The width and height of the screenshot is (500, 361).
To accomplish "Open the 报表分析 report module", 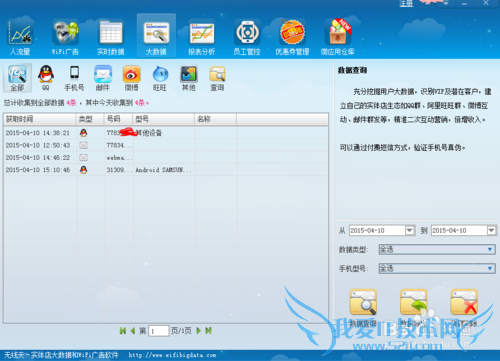I will click(x=201, y=37).
